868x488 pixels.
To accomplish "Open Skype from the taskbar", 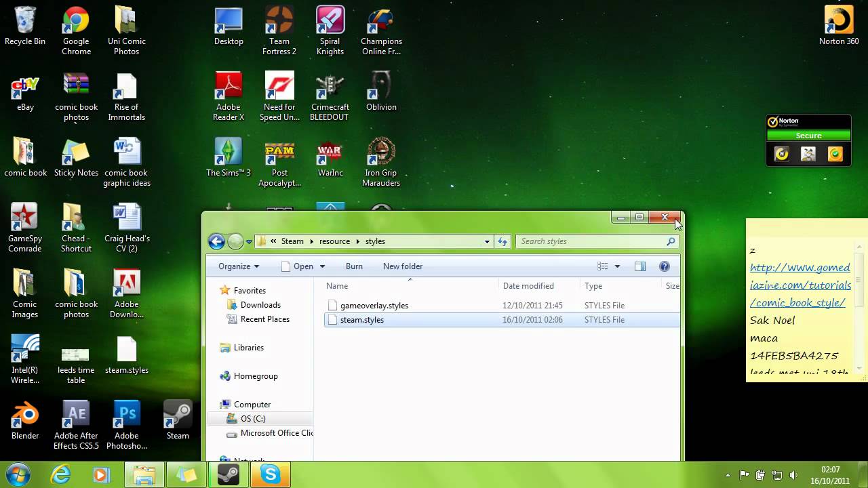I will [271, 474].
